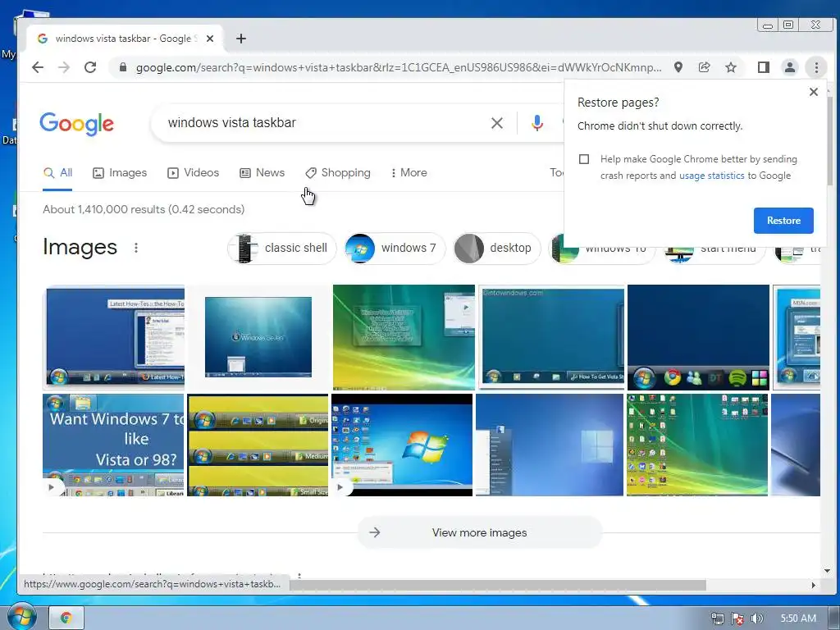Clear the search box with the X

(x=496, y=123)
